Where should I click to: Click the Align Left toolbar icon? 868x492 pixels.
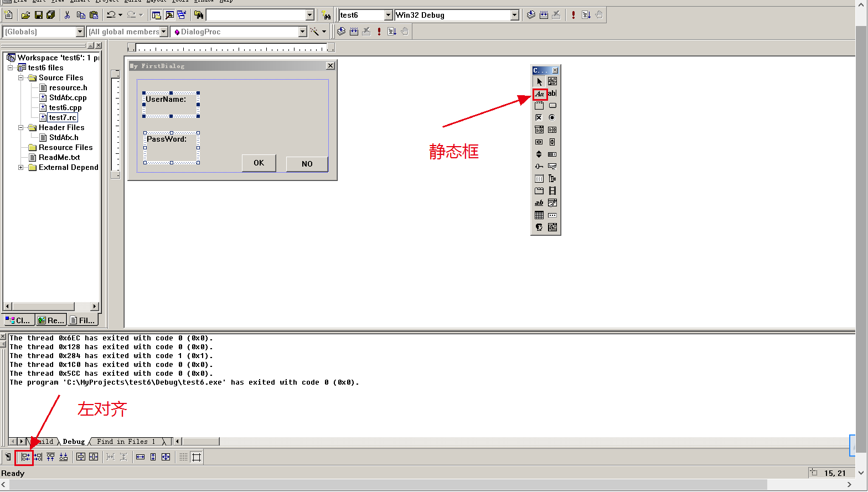click(25, 457)
